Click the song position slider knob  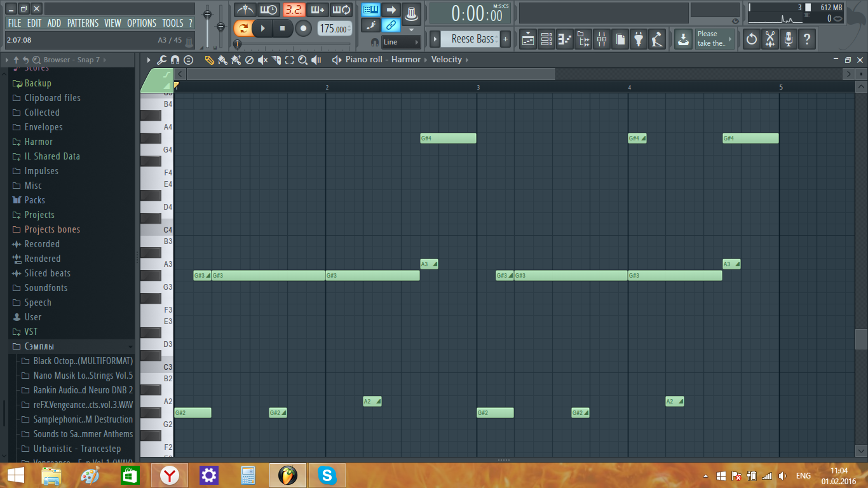pos(237,44)
